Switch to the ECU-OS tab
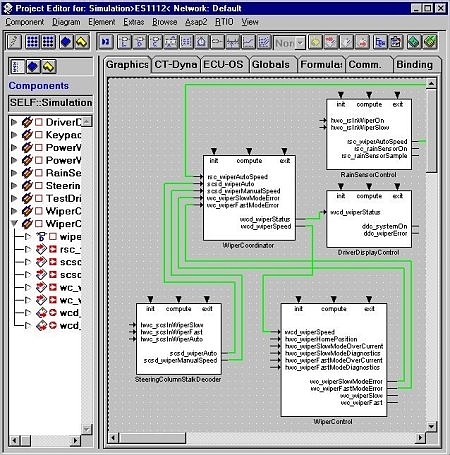Screen dimensions: 450x455 224,64
